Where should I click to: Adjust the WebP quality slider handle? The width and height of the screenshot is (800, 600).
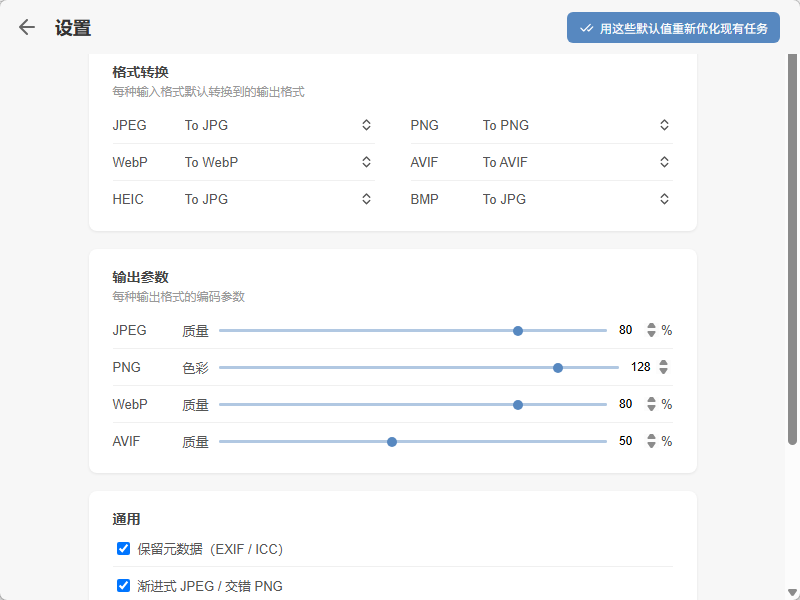coord(518,405)
